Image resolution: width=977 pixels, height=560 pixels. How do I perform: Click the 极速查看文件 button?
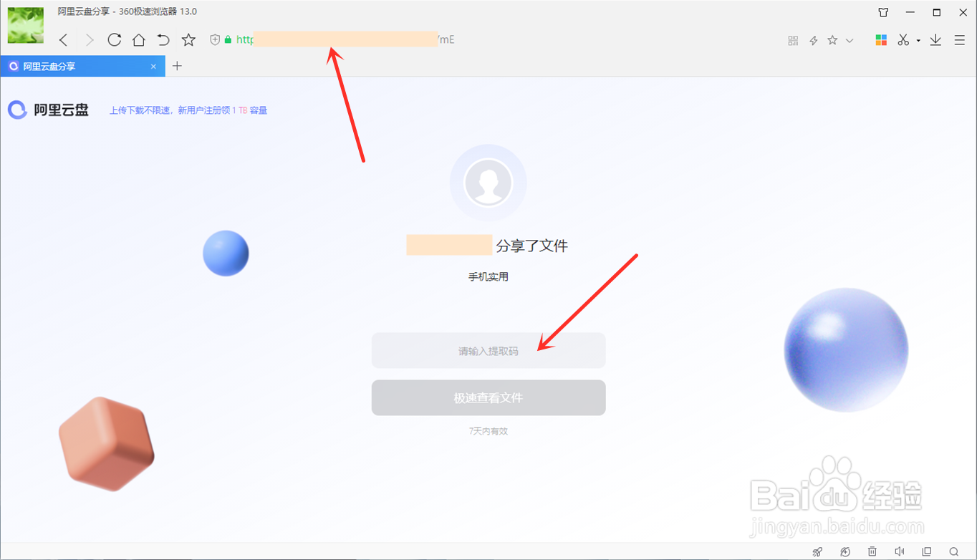coord(488,397)
